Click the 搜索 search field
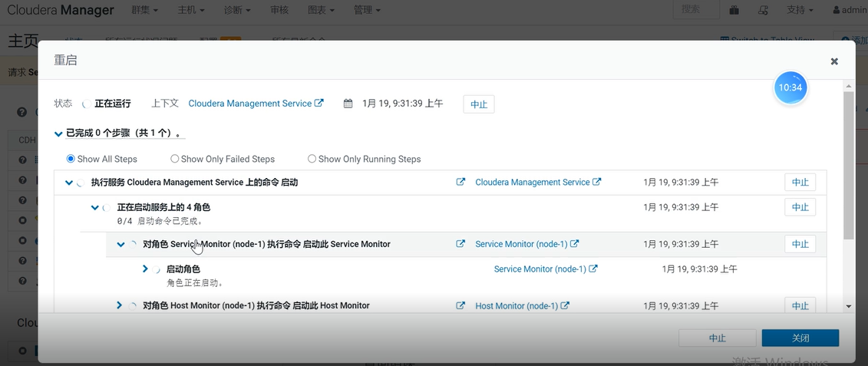Image resolution: width=868 pixels, height=366 pixels. point(696,9)
